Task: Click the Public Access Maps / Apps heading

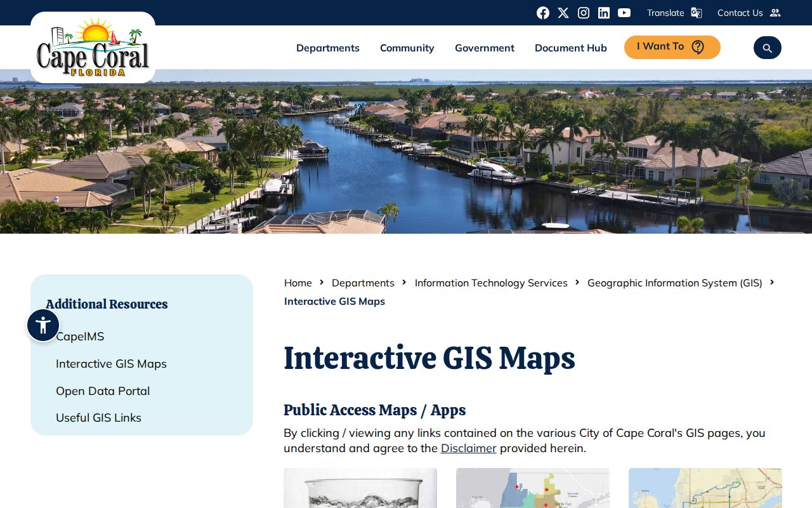Action: (x=375, y=410)
